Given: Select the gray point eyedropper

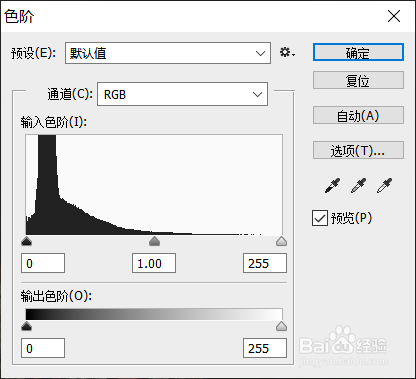Looking at the screenshot, I should tap(358, 186).
